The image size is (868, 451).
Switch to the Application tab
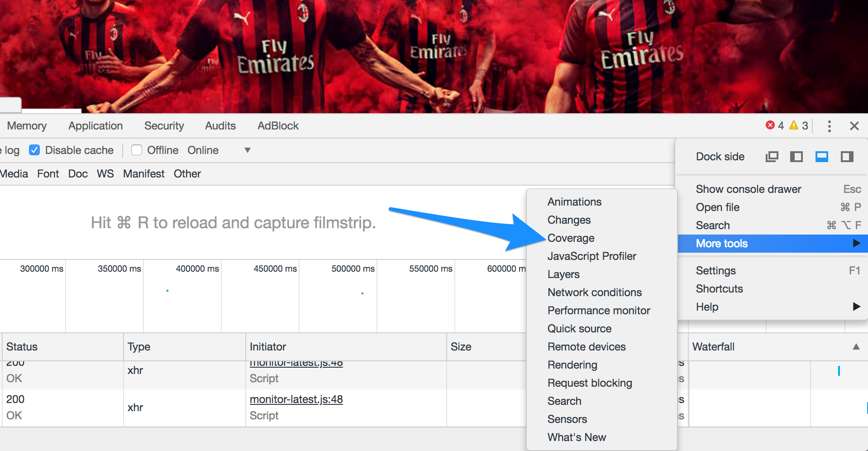(95, 126)
